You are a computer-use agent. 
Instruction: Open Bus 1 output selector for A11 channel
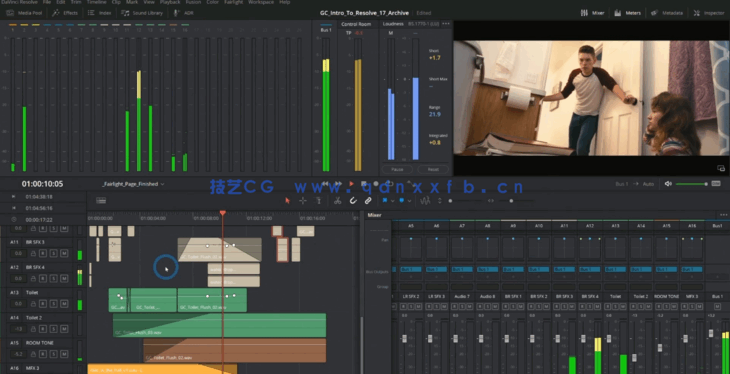(x=564, y=269)
